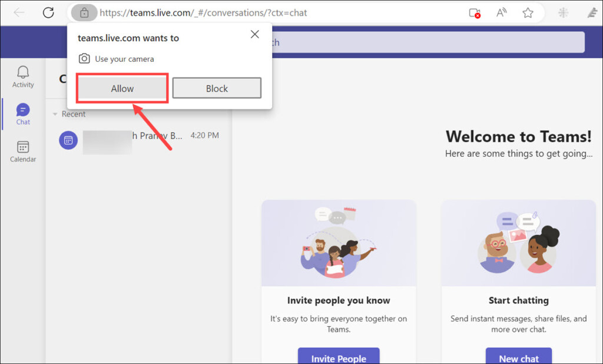Click the blocked camera icon in address bar

[474, 13]
